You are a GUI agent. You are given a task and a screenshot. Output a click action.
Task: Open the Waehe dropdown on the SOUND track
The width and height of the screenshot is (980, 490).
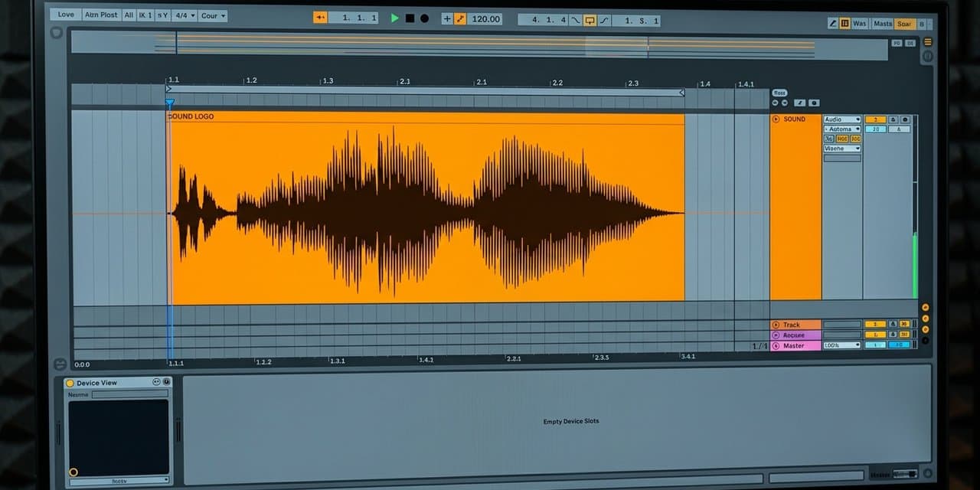842,149
